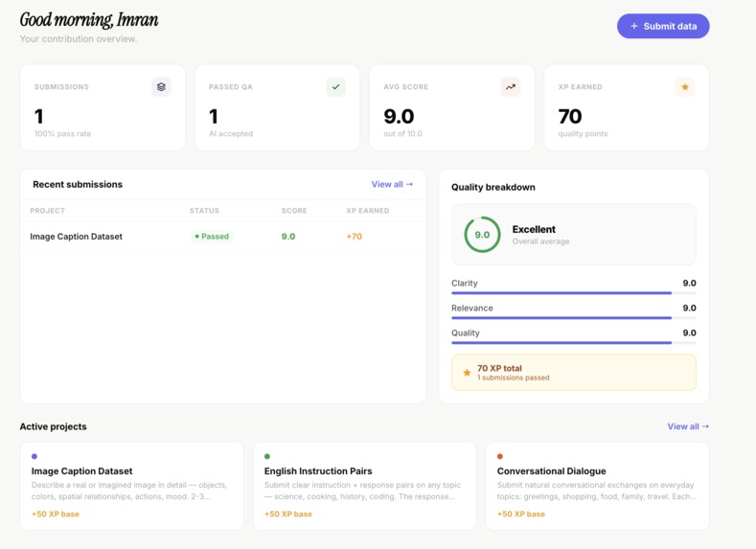Click the STATUS column header
Screen dimensions: 756x549
(204, 211)
